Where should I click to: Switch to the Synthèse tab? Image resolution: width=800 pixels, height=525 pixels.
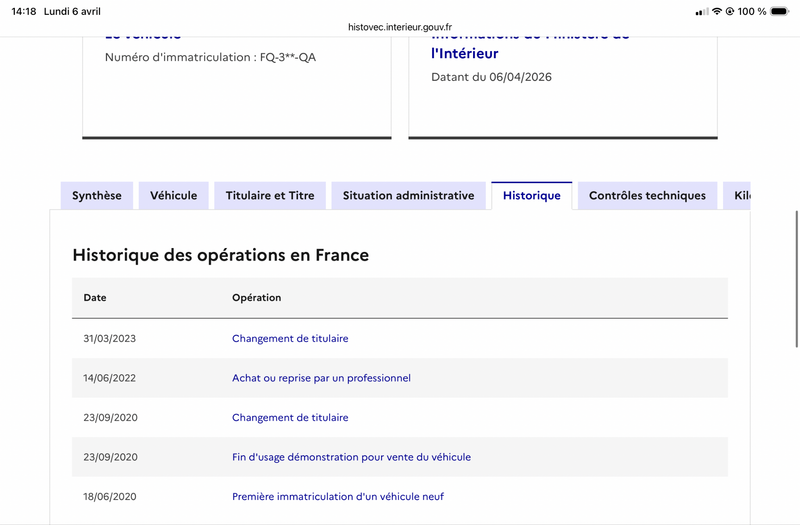(97, 196)
